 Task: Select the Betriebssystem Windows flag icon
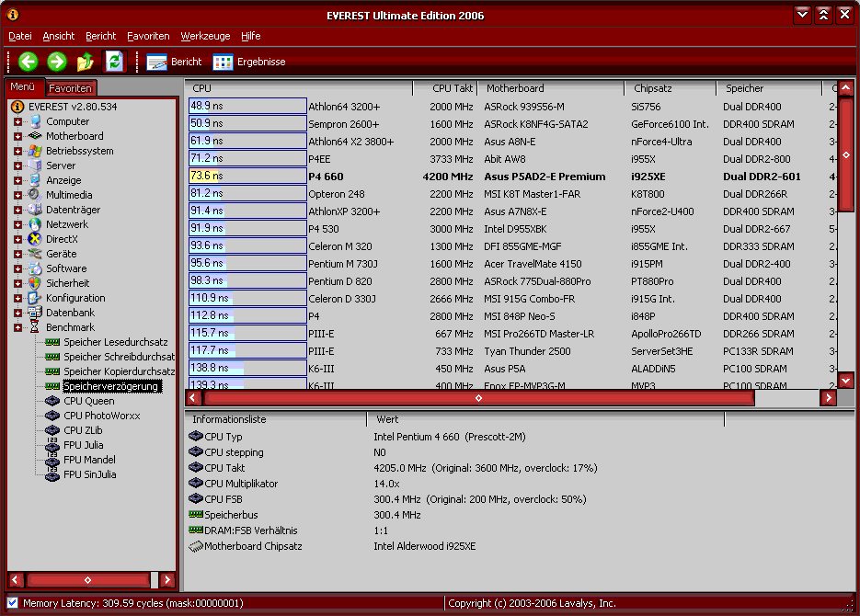35,151
